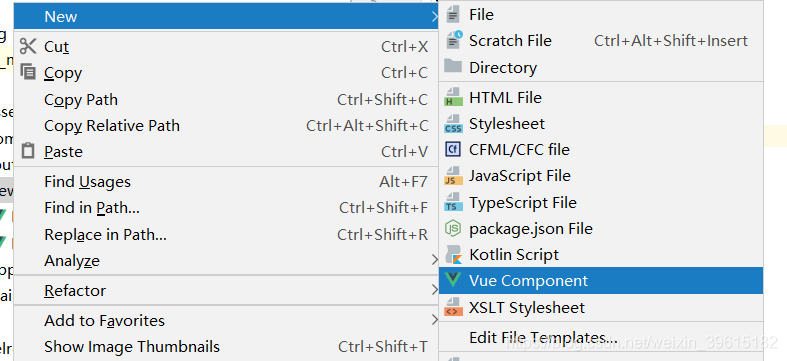Create a new Stylesheet
Image resolution: width=787 pixels, height=361 pixels.
pos(601,124)
